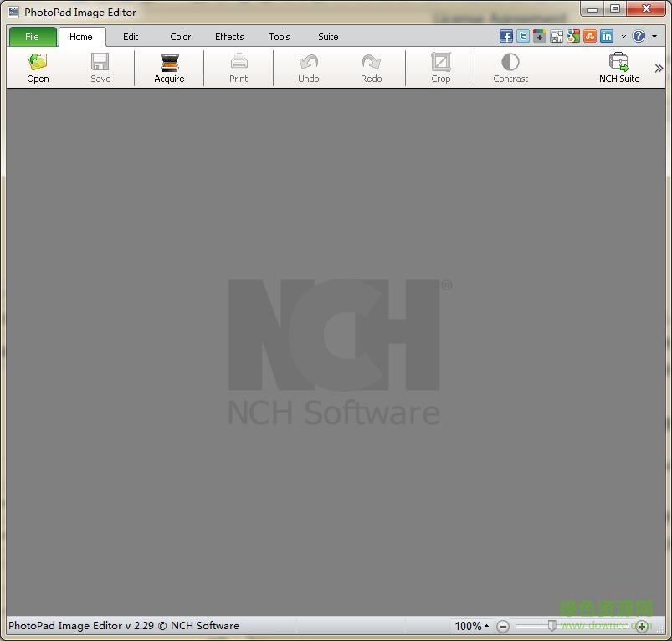This screenshot has width=672, height=641.
Task: Click the zoom slider handle
Action: point(551,625)
